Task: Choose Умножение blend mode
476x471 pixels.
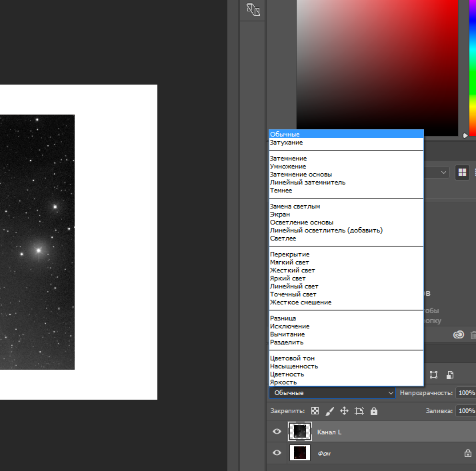Action: [x=288, y=167]
